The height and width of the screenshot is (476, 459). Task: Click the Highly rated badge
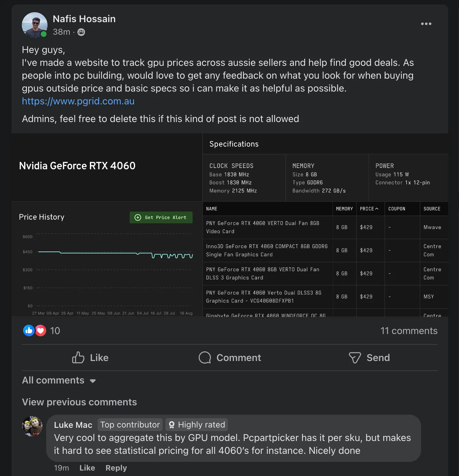pyautogui.click(x=197, y=425)
